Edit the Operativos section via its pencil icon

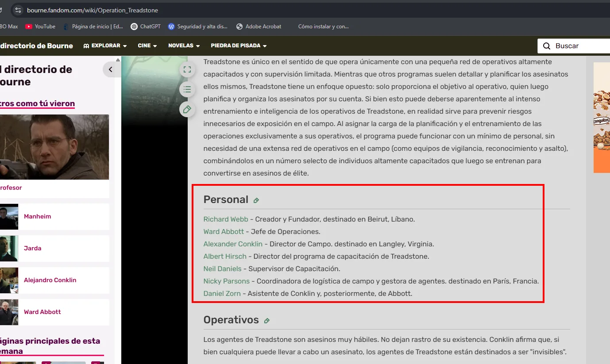tap(266, 321)
